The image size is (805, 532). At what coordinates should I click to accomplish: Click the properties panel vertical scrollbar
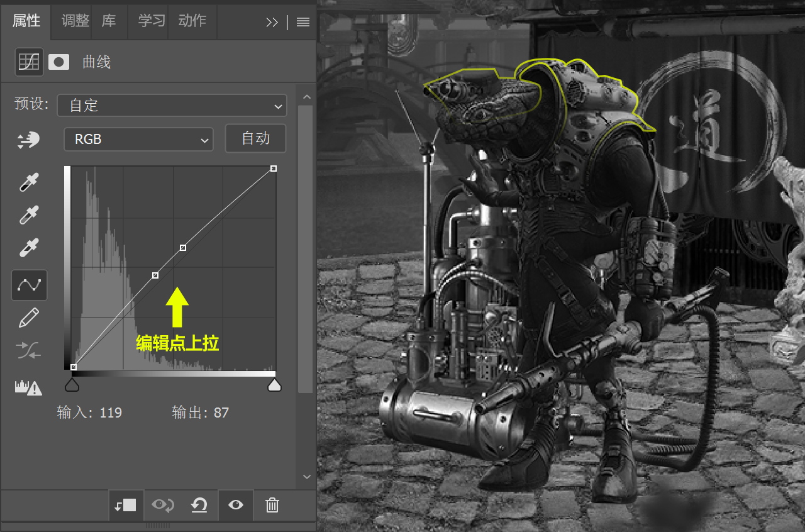click(306, 249)
